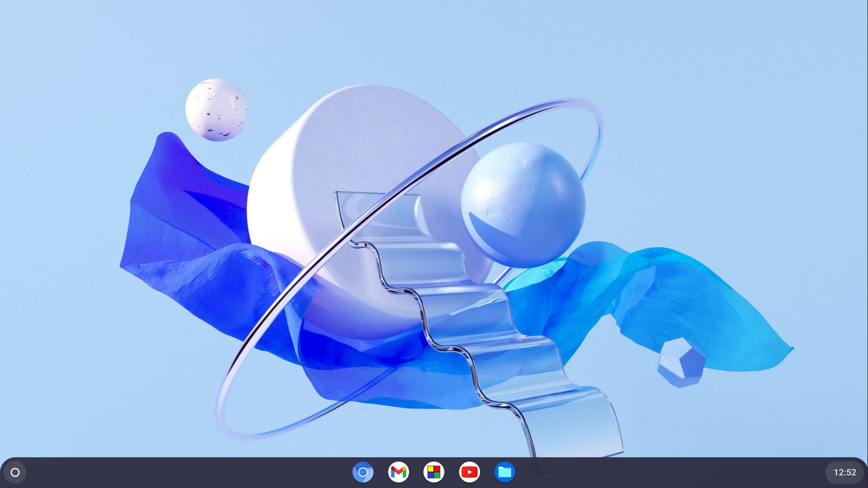The image size is (868, 488).
Task: Click empty shelf space between launcher and Chromium
Action: point(181,472)
